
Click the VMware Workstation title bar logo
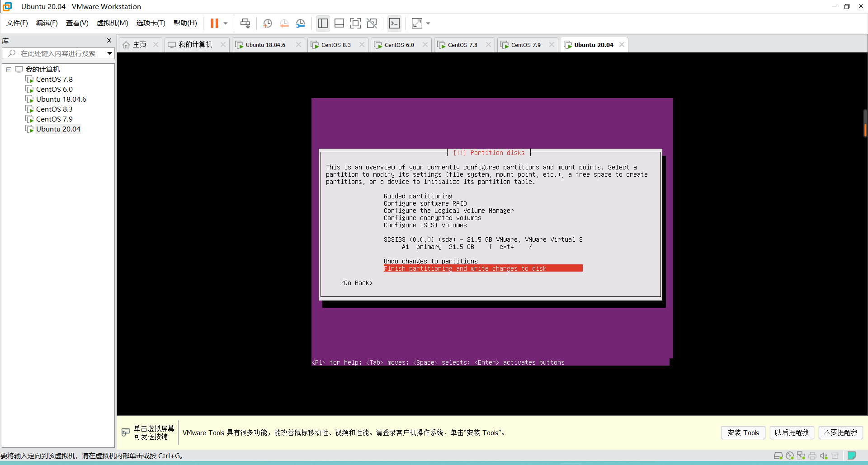[7, 6]
